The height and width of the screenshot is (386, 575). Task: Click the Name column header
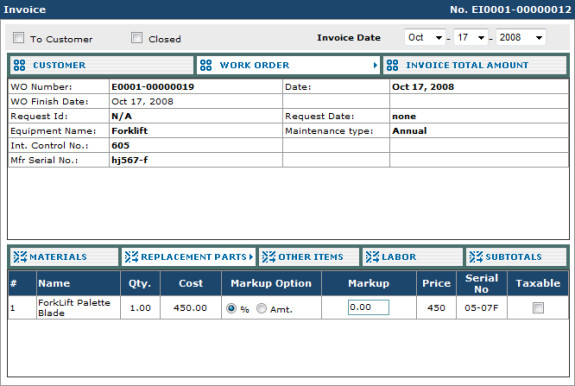coord(78,283)
